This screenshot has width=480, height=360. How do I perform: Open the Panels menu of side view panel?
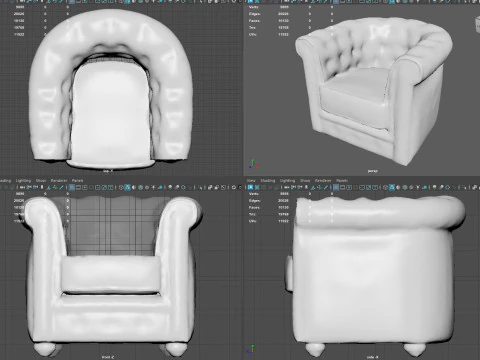(x=342, y=180)
